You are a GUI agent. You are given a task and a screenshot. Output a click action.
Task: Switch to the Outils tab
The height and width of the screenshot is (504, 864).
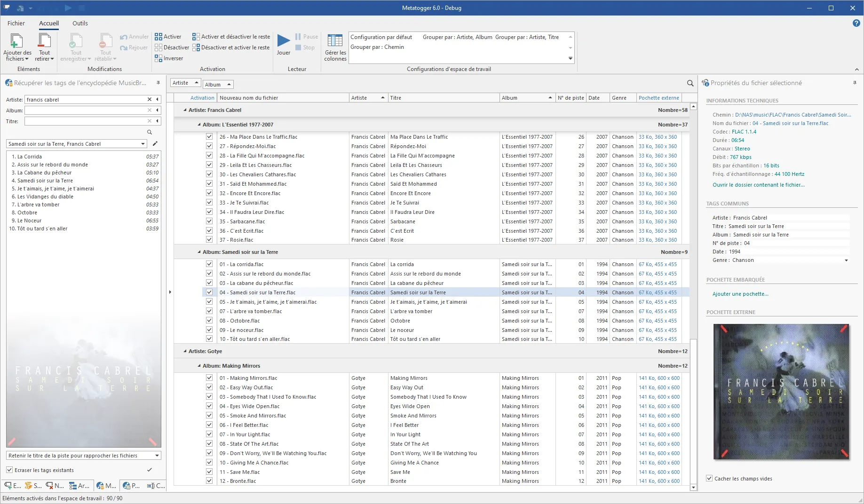80,23
